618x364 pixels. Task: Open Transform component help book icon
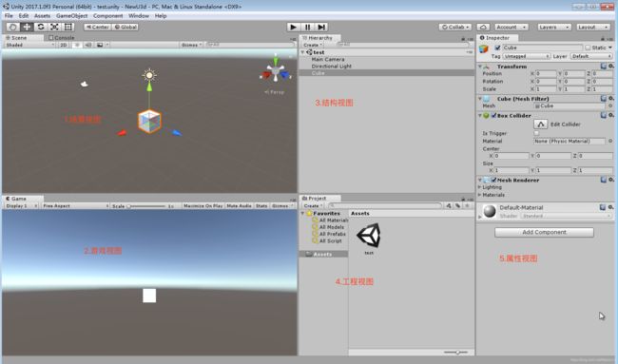(604, 67)
